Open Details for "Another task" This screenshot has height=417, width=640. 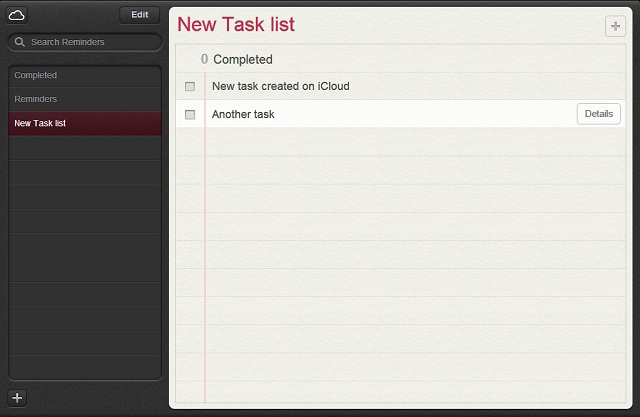tap(598, 114)
